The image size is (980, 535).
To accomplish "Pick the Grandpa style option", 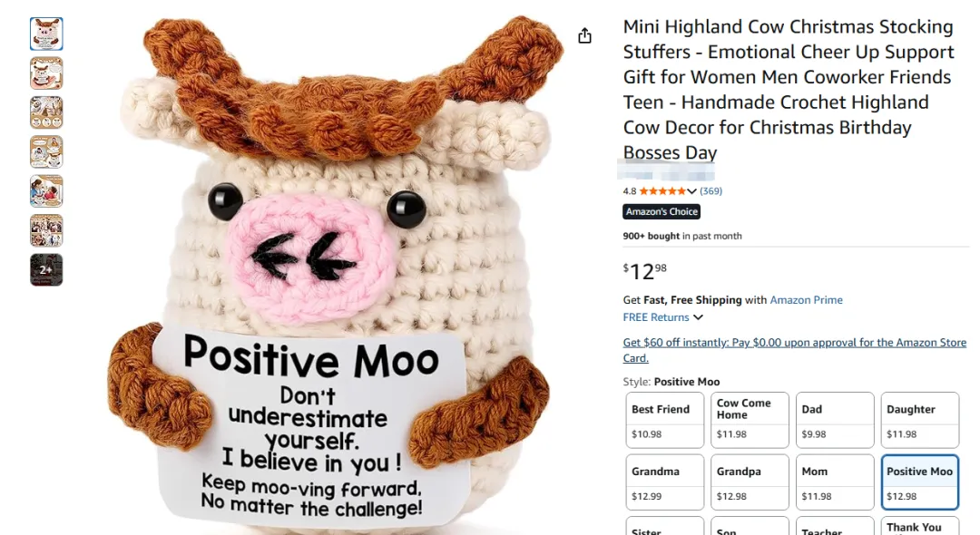I will click(x=750, y=481).
